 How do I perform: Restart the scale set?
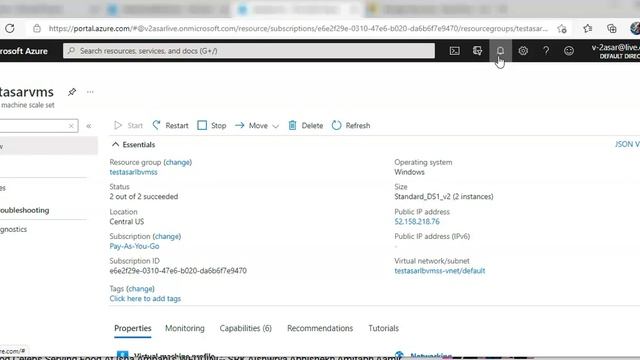(x=170, y=125)
